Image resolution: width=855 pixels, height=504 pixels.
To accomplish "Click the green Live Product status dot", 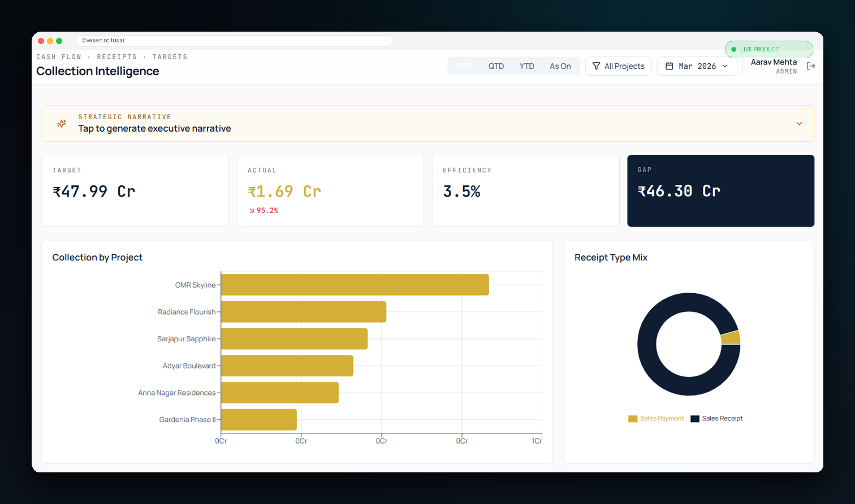I will point(734,50).
